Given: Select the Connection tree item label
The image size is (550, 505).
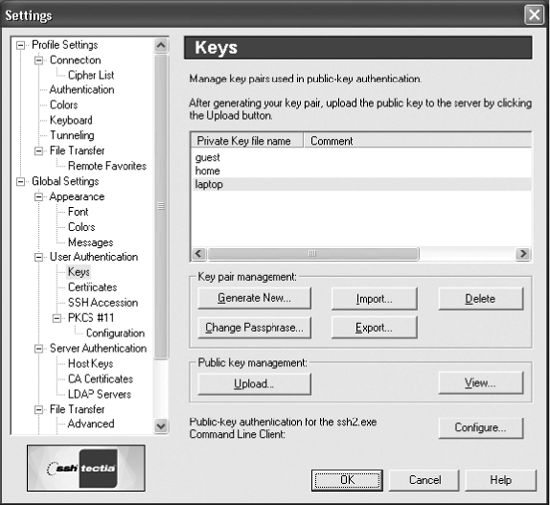Looking at the screenshot, I should click(75, 60).
